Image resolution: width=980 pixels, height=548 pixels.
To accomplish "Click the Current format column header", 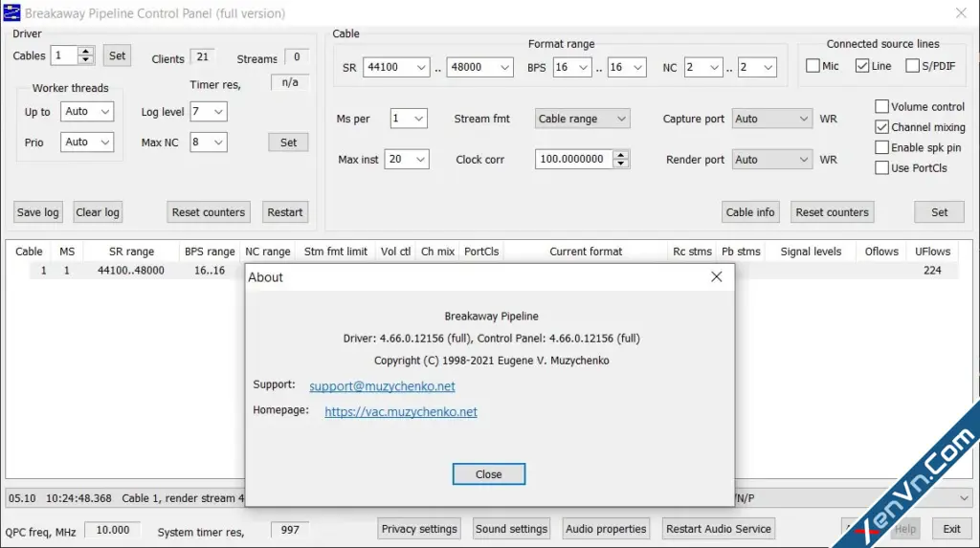I will (586, 252).
